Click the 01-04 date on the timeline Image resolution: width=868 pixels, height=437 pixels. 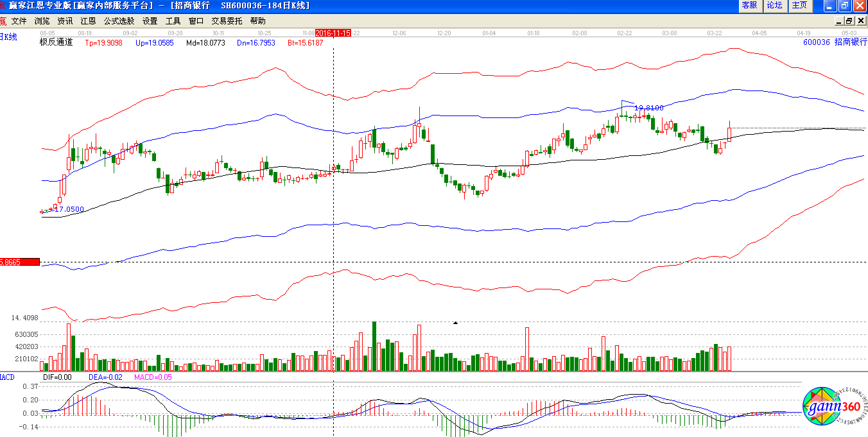point(489,32)
